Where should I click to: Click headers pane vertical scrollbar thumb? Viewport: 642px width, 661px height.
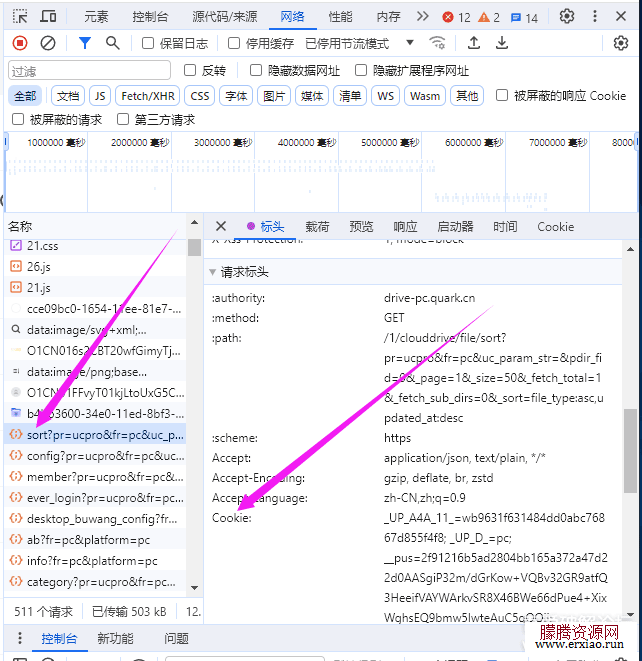pos(631,450)
